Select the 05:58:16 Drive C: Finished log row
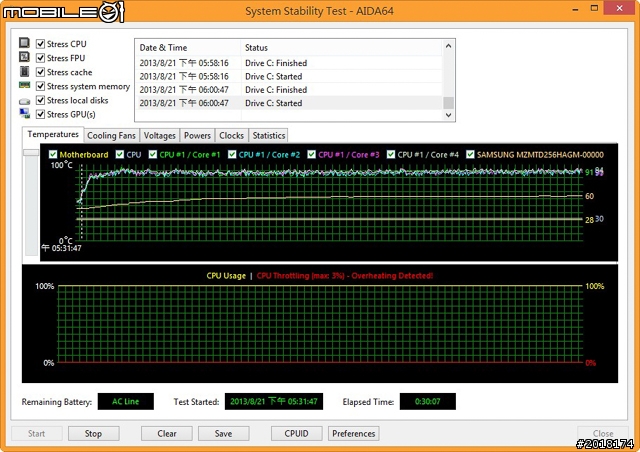The width and height of the screenshot is (640, 452). coord(289,63)
